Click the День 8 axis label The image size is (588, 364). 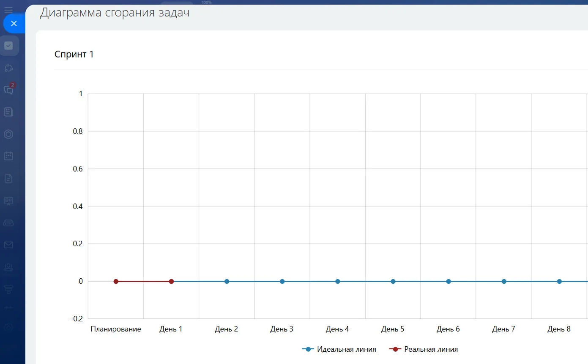559,329
